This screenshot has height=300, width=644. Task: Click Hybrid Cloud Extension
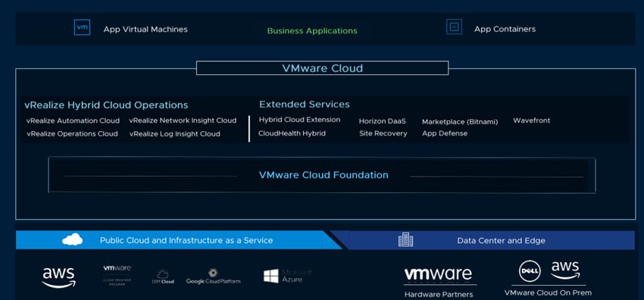click(x=299, y=120)
